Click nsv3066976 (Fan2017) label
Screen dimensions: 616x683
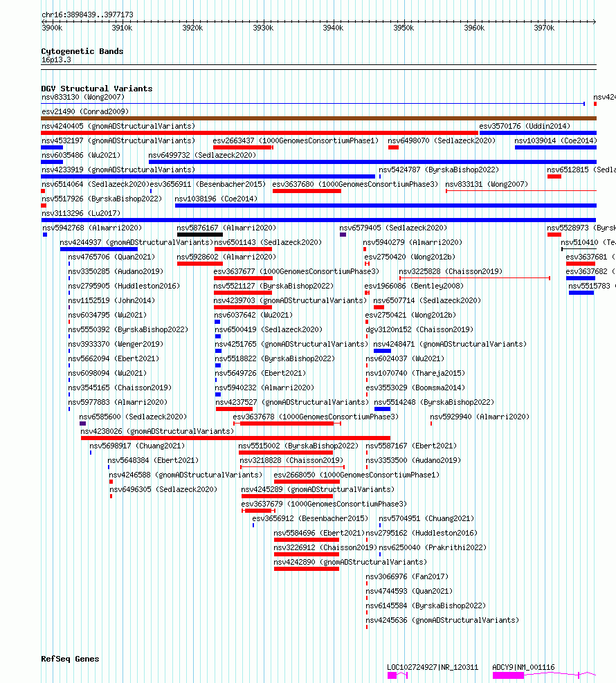(x=408, y=576)
